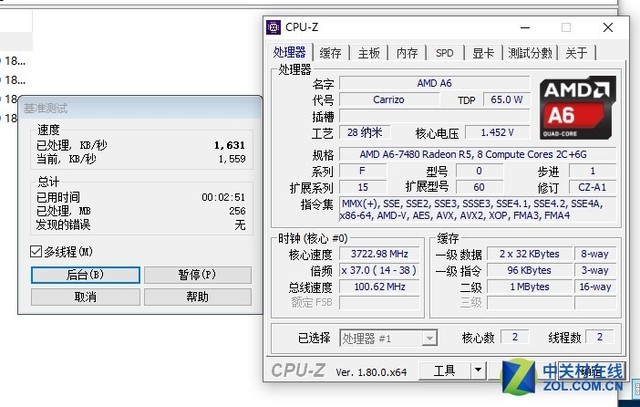Click the 取消 button in benchmark dialog
The height and width of the screenshot is (407, 640).
point(85,297)
